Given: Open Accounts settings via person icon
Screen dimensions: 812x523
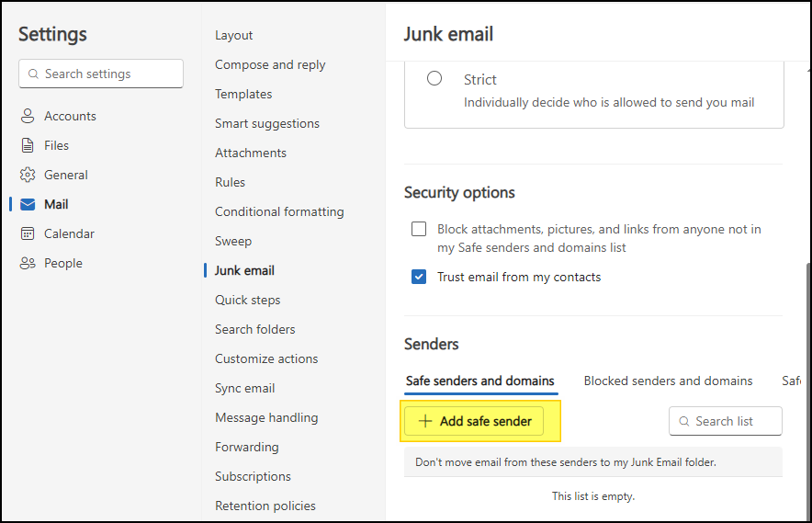Looking at the screenshot, I should 28,116.
